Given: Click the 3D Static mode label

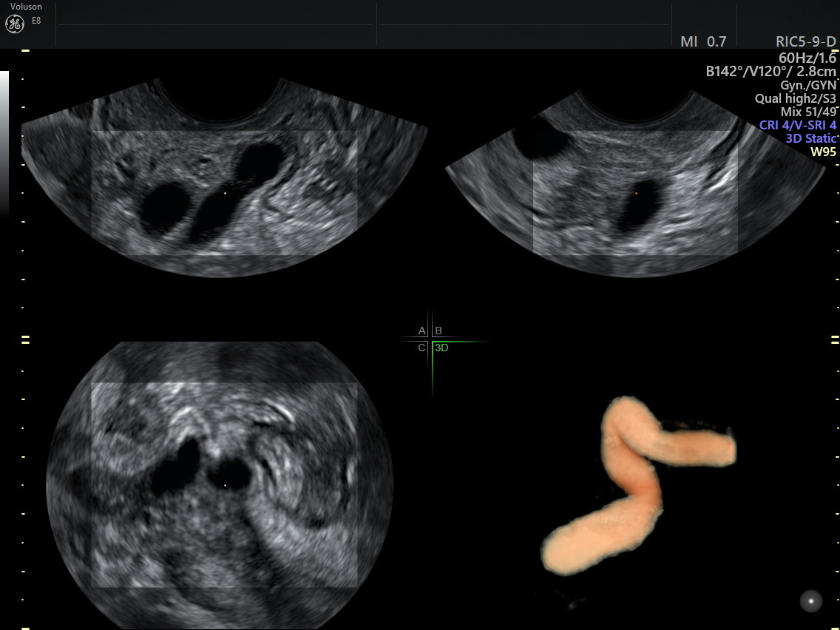Looking at the screenshot, I should (x=811, y=138).
